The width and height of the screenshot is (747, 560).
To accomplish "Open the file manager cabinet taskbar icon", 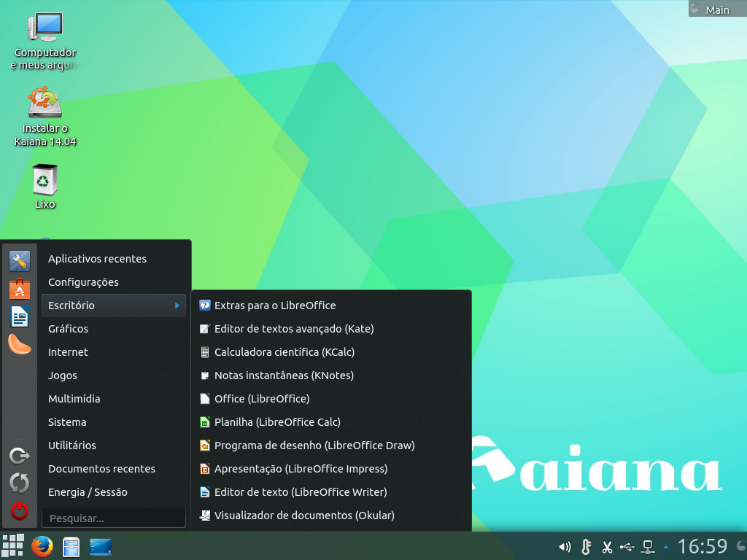I will (x=71, y=547).
